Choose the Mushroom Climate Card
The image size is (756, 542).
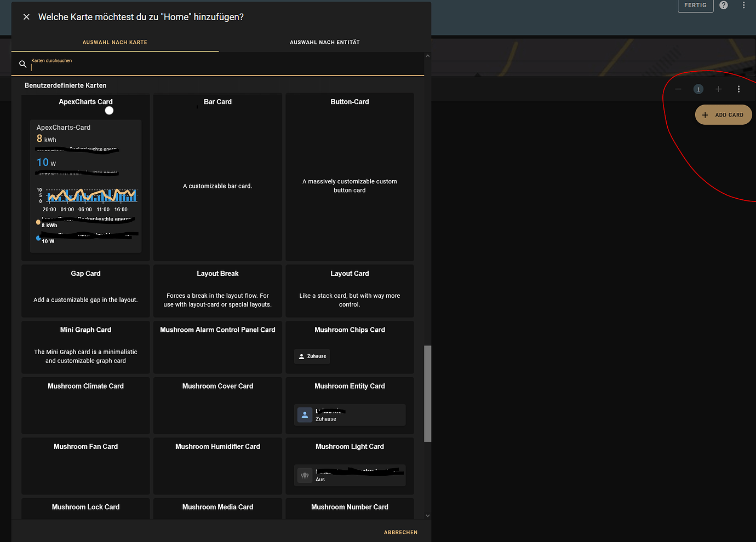pos(85,406)
